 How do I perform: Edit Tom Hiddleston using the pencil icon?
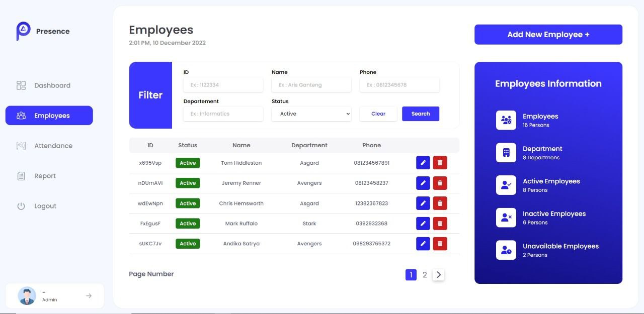(423, 162)
